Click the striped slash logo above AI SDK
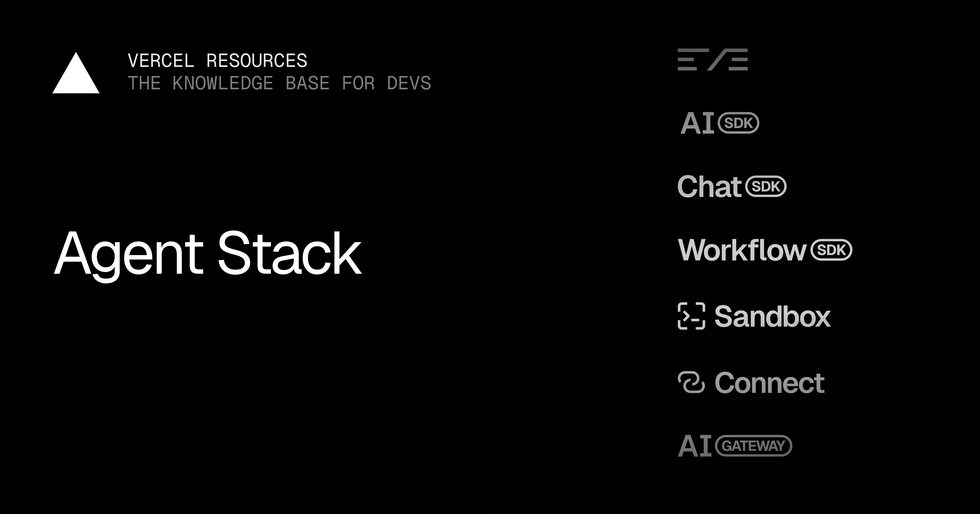The image size is (980, 514). pos(713,59)
